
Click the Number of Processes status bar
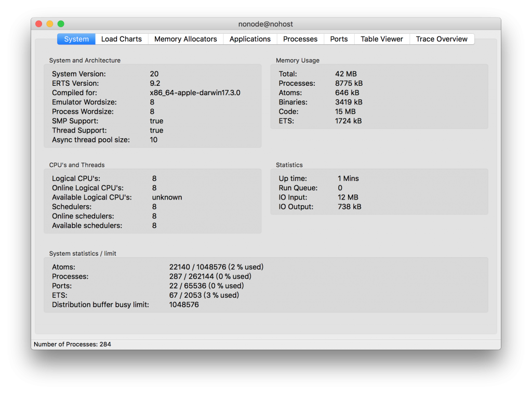tap(73, 344)
